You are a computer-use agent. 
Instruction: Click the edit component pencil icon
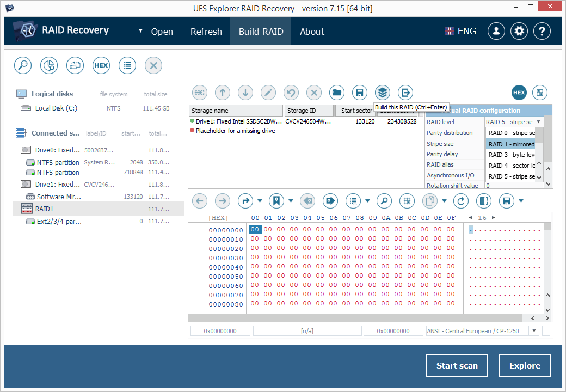click(268, 93)
